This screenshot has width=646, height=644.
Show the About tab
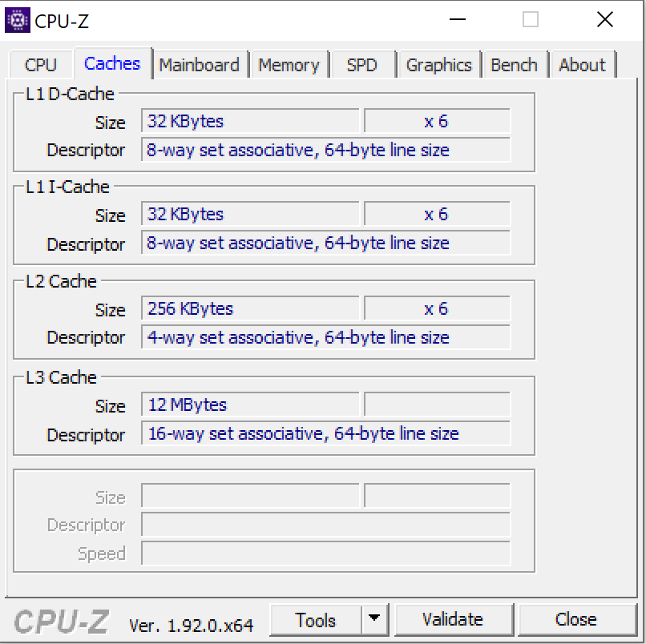click(x=582, y=65)
